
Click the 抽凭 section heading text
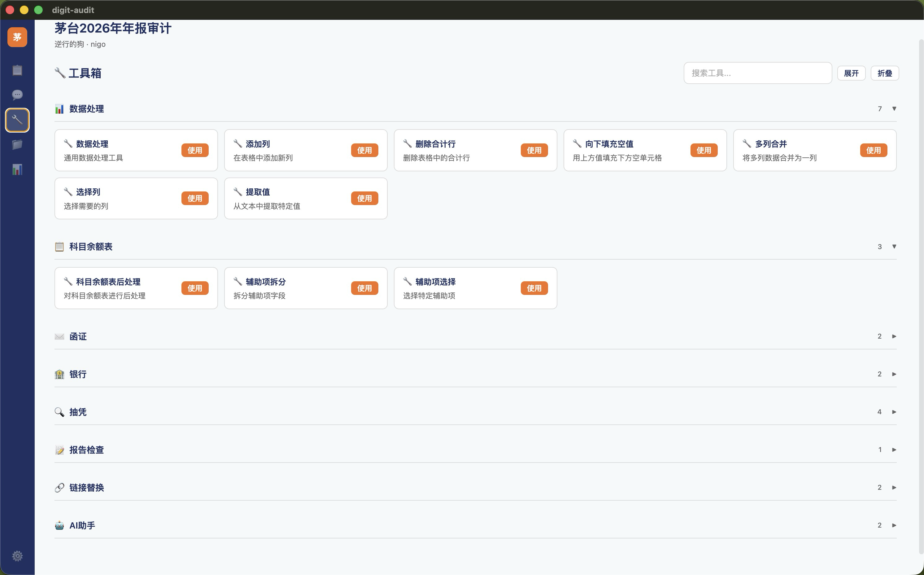pos(78,412)
